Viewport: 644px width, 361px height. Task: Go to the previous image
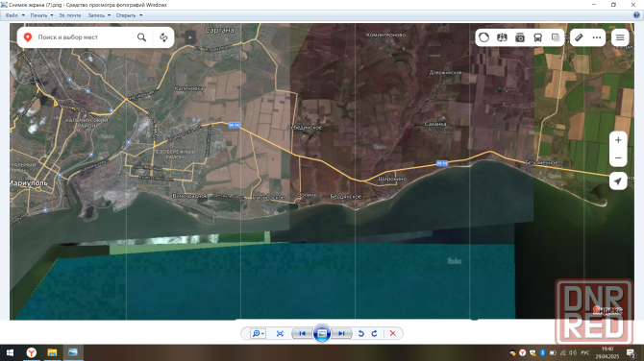point(302,333)
